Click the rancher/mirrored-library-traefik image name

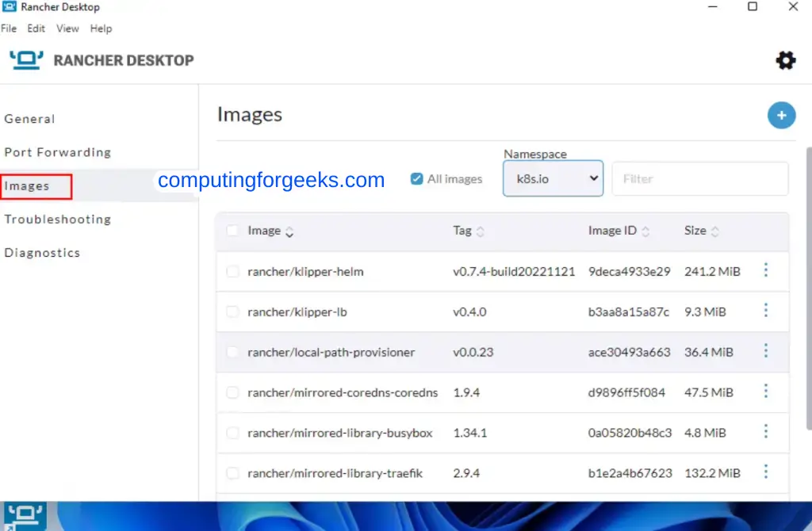[335, 474]
